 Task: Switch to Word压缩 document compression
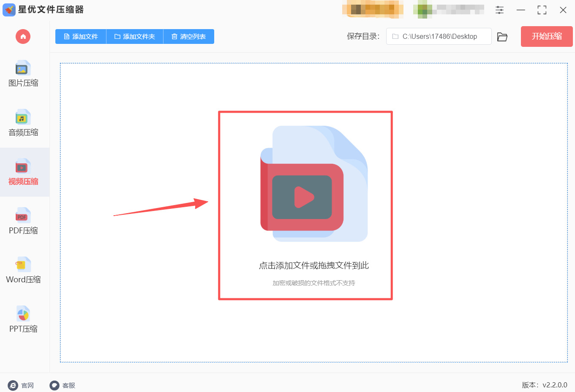point(23,270)
